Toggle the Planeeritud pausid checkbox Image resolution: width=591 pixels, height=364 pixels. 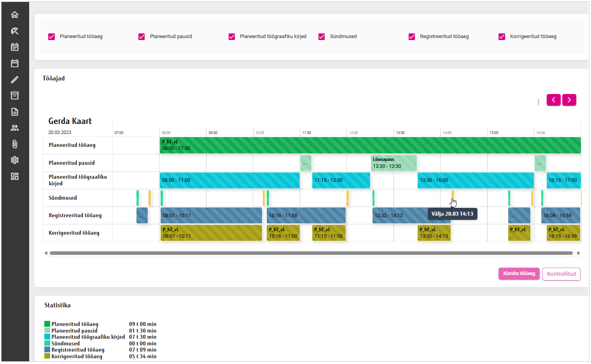pos(142,37)
